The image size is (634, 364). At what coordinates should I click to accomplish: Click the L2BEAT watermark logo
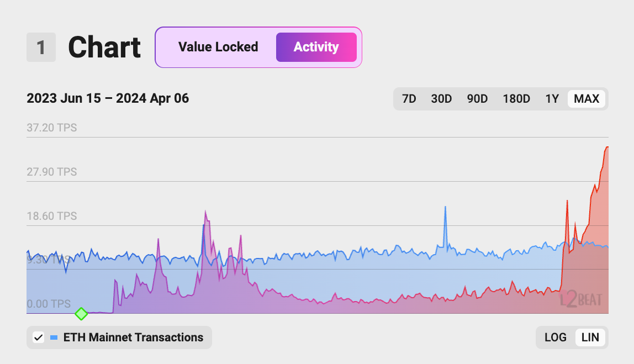(x=580, y=299)
